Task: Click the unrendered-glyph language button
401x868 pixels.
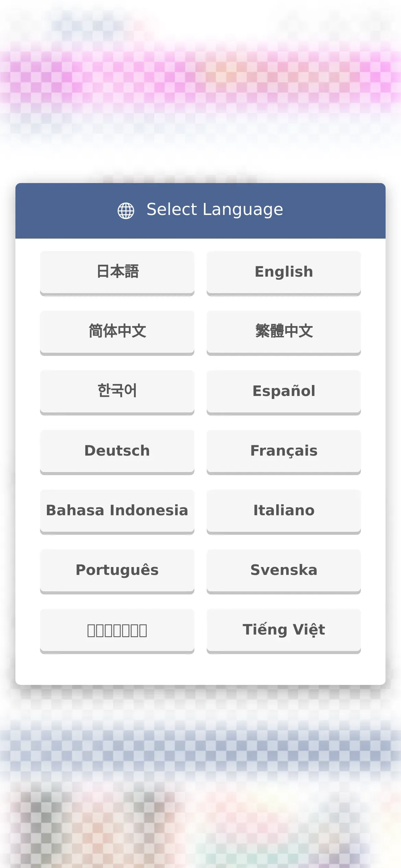Action: point(117,631)
